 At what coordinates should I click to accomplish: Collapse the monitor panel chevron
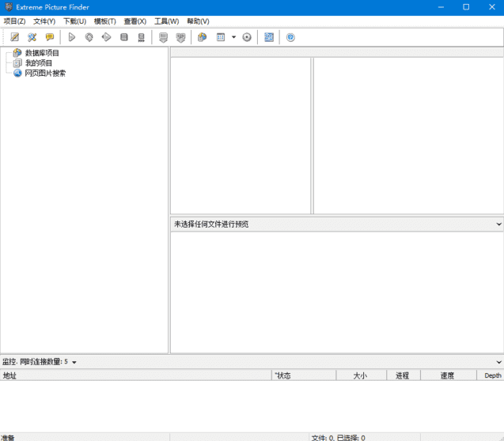point(498,362)
